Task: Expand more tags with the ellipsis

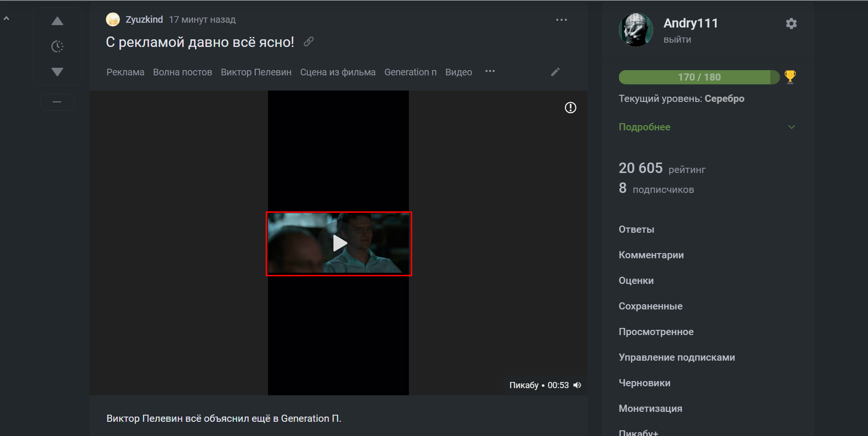Action: coord(490,71)
